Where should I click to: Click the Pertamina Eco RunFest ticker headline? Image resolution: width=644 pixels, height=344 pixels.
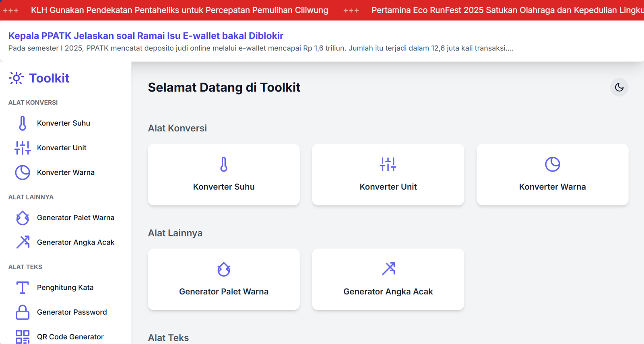[507, 10]
